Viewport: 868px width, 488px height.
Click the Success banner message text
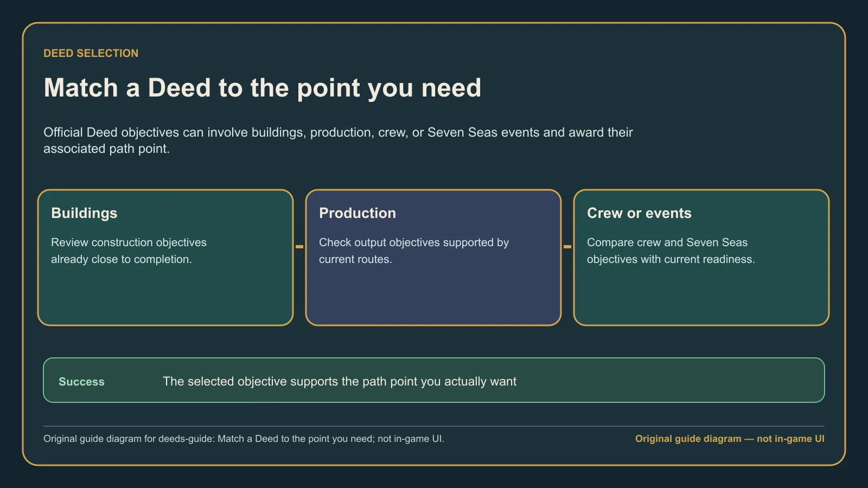click(x=340, y=382)
